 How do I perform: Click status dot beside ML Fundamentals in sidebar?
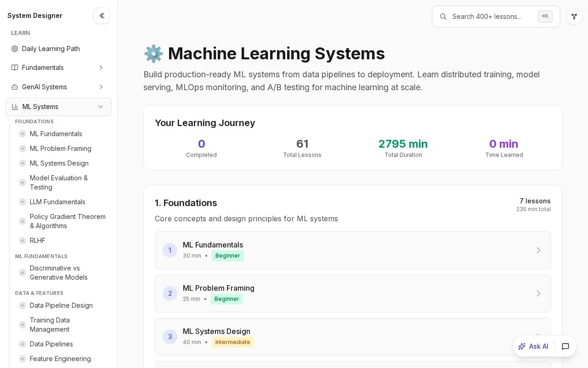point(23,134)
